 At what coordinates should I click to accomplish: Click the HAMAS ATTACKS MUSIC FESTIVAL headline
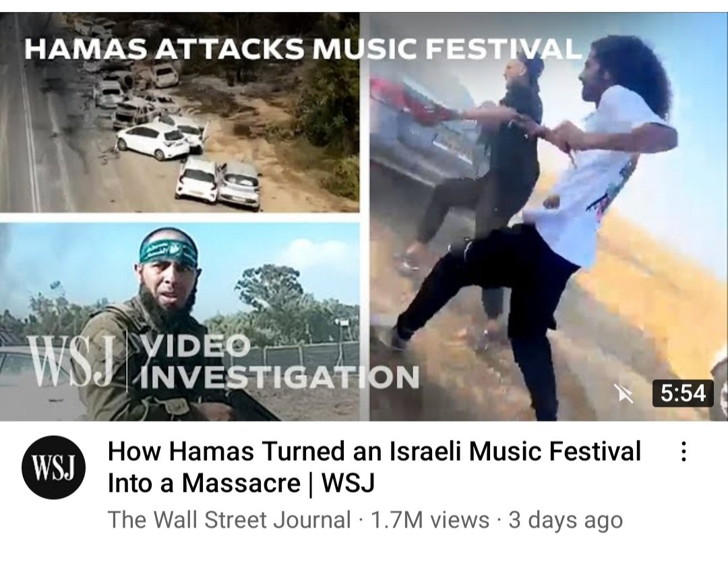tap(303, 49)
